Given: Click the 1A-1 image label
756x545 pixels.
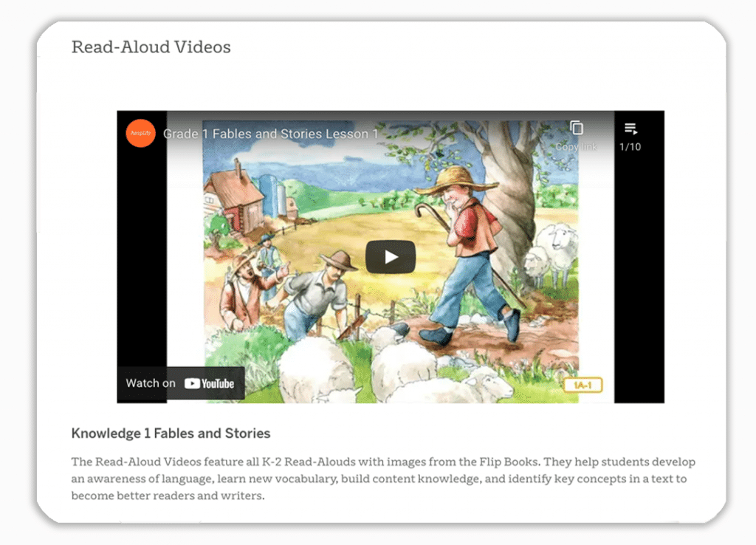Looking at the screenshot, I should (583, 385).
